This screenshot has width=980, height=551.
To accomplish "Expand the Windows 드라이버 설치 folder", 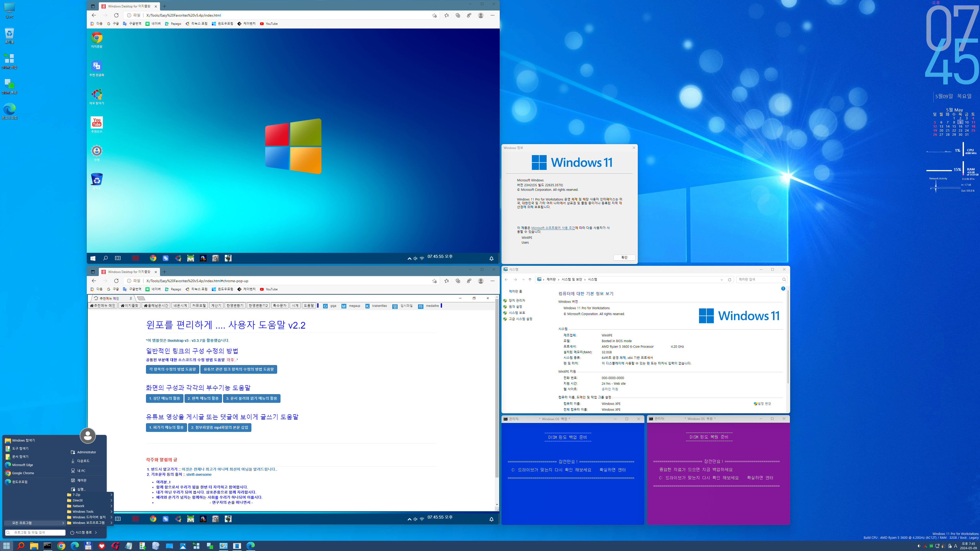I will (x=90, y=517).
